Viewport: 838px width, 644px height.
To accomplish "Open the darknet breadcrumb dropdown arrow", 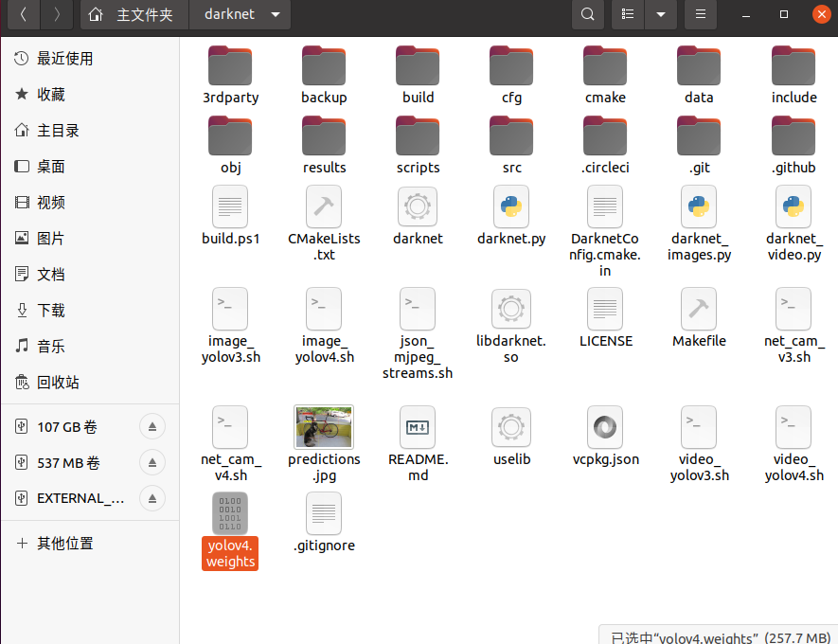I will point(275,14).
